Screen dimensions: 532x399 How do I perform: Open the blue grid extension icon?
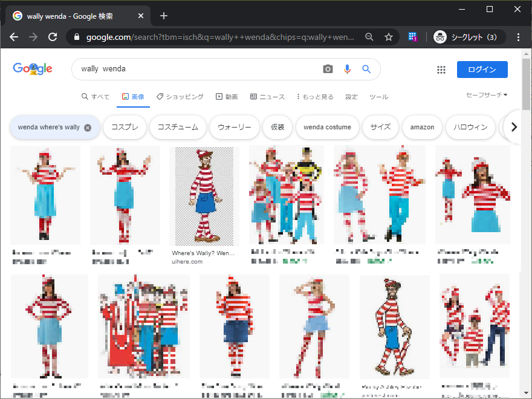click(412, 37)
